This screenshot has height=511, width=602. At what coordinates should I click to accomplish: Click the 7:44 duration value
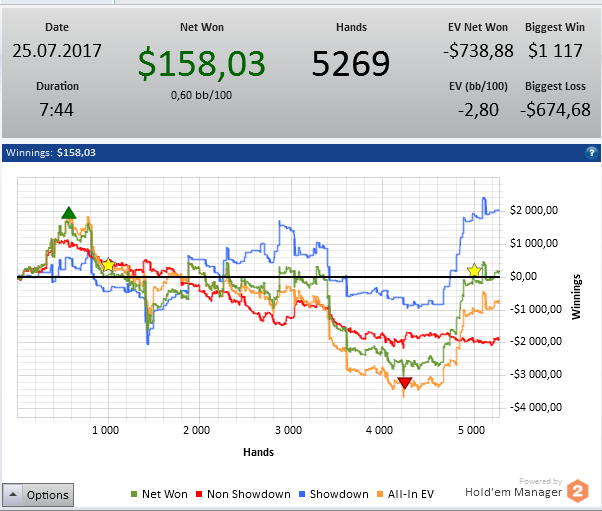(x=56, y=110)
